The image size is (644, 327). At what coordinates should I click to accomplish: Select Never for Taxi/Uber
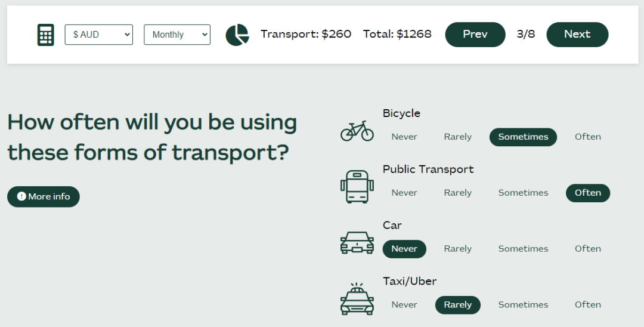(x=404, y=304)
